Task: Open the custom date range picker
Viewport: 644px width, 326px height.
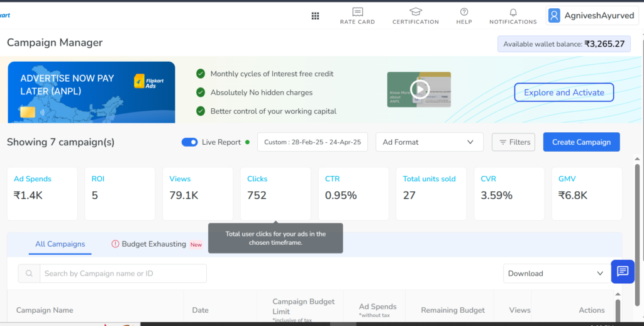Action: tap(312, 142)
